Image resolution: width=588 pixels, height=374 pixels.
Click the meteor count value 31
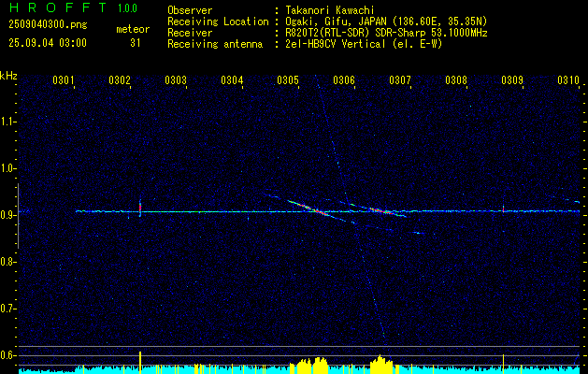136,43
